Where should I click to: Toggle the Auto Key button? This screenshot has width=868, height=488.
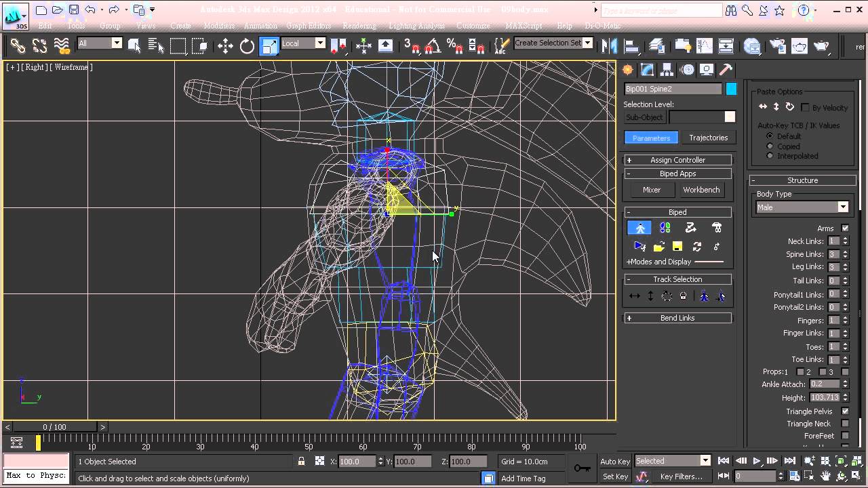tap(614, 462)
